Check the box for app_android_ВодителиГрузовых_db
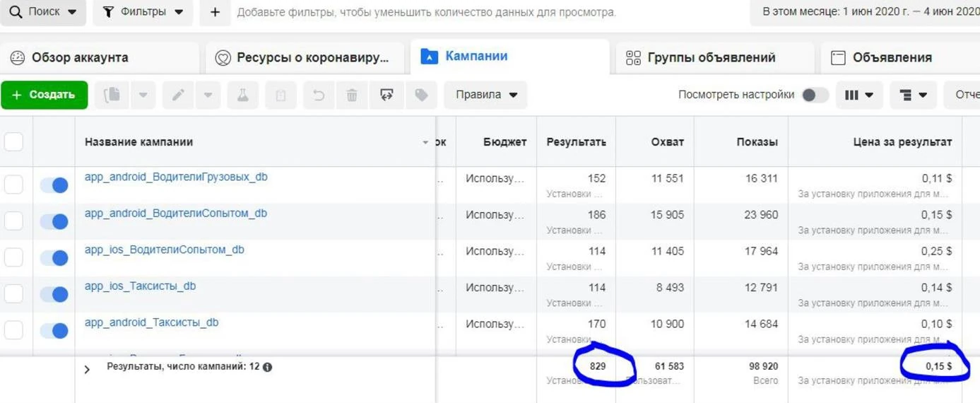 pyautogui.click(x=13, y=185)
